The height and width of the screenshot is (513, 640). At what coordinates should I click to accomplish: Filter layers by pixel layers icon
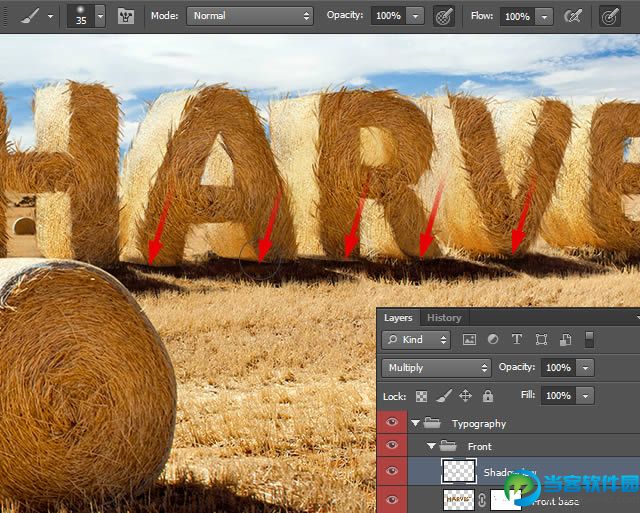469,340
